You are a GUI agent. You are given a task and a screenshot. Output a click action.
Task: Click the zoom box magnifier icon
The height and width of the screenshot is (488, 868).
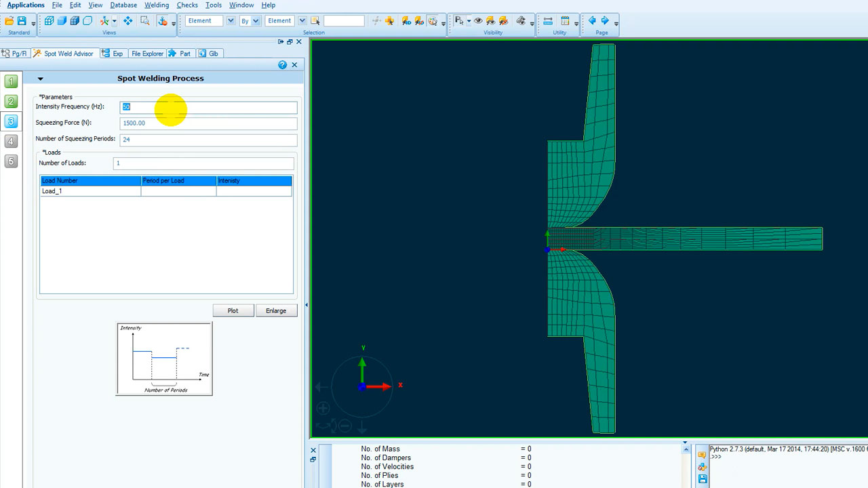click(x=144, y=21)
